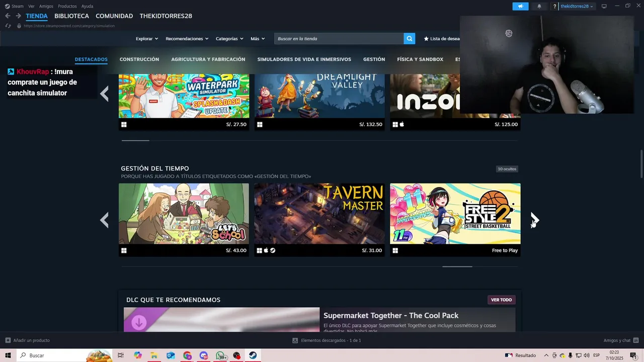The image size is (644, 362).
Task: Select the CONSTRUCCIÓN category tab
Action: tap(139, 59)
